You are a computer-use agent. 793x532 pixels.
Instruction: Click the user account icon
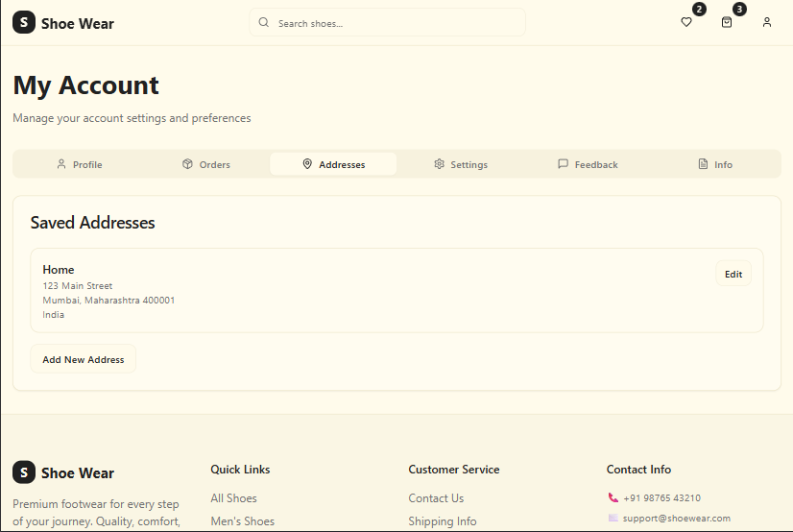[x=766, y=22]
